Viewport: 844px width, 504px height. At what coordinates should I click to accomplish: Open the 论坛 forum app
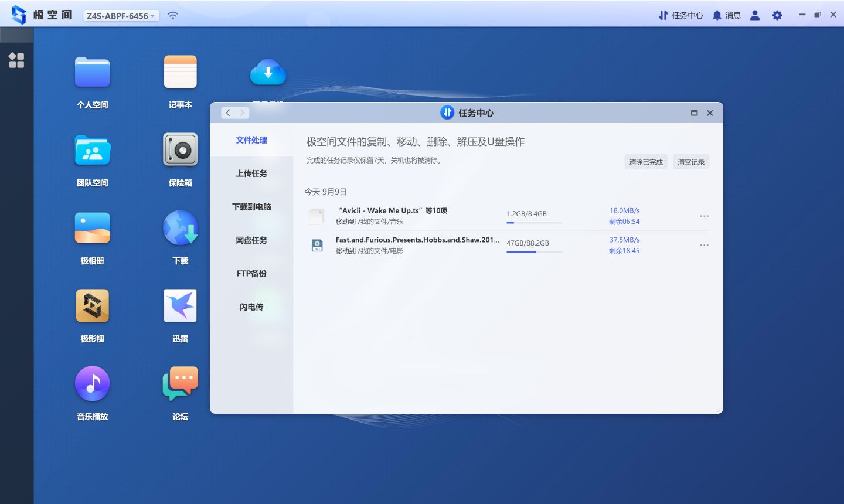[180, 383]
